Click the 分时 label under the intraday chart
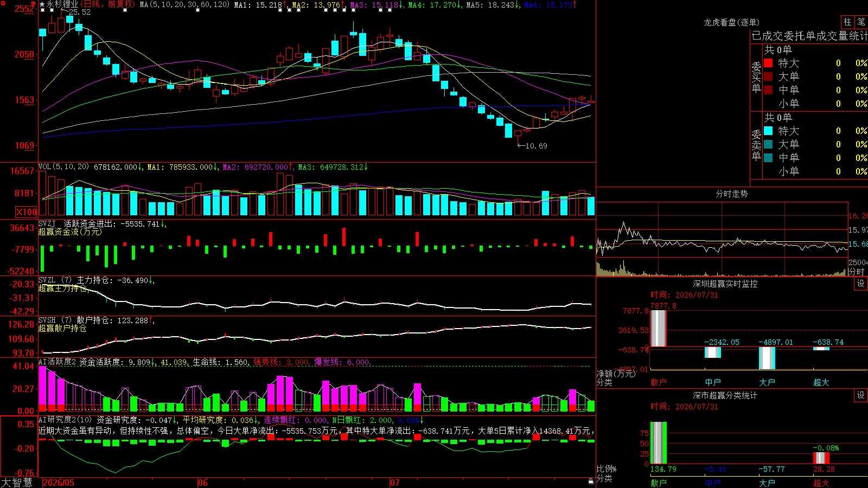 [x=856, y=272]
